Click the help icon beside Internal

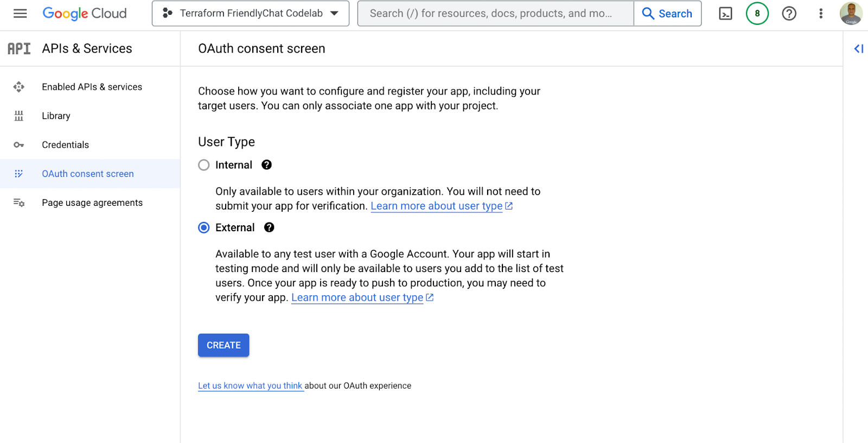[266, 165]
